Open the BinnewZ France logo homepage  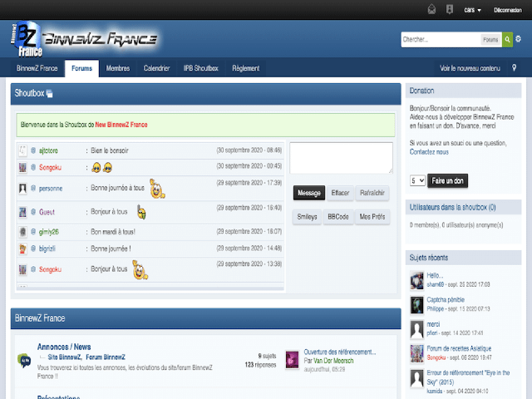pyautogui.click(x=84, y=39)
